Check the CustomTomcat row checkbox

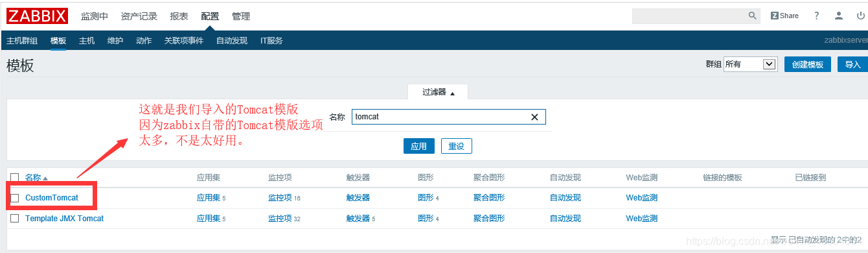14,198
